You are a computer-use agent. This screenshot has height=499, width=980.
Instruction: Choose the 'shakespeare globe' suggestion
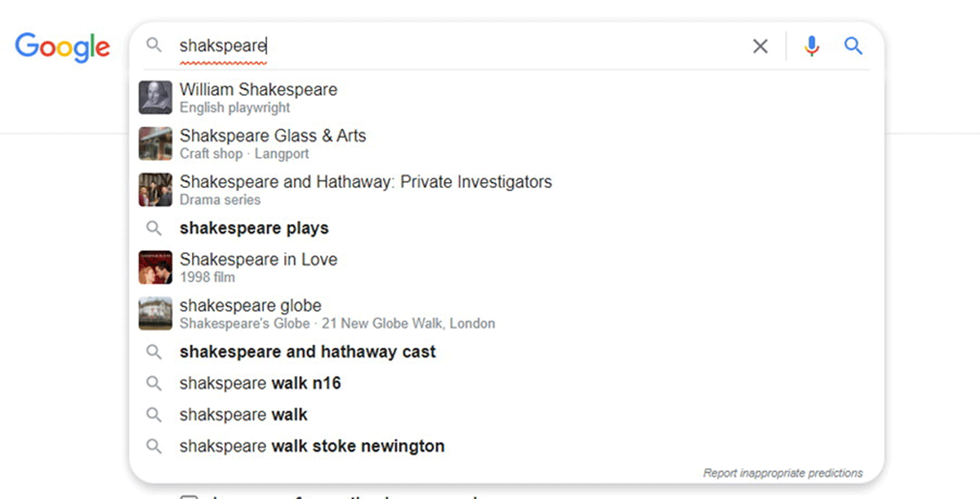[250, 306]
